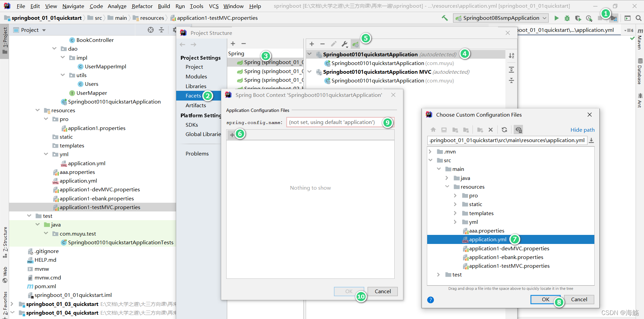644x319 pixels.
Task: Click Run Anything icon beside the search
Action: point(628,18)
